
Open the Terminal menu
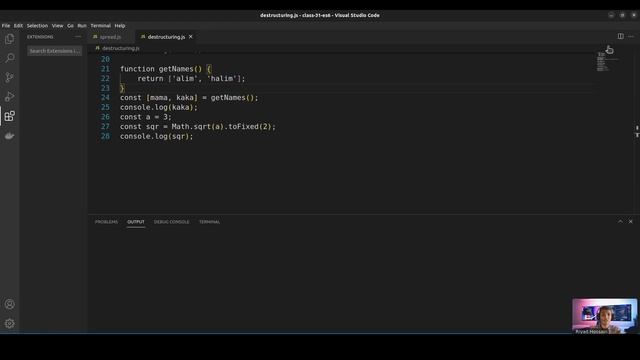tap(101, 25)
